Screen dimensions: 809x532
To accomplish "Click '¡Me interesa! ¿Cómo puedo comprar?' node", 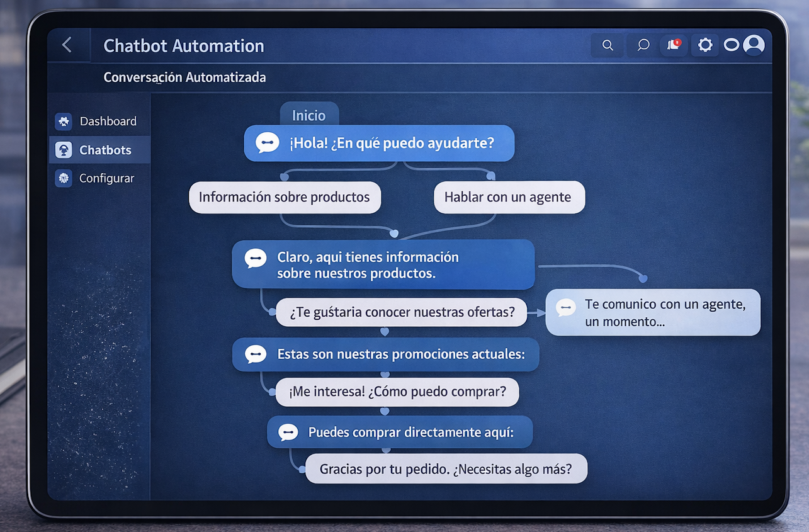I will coord(397,392).
